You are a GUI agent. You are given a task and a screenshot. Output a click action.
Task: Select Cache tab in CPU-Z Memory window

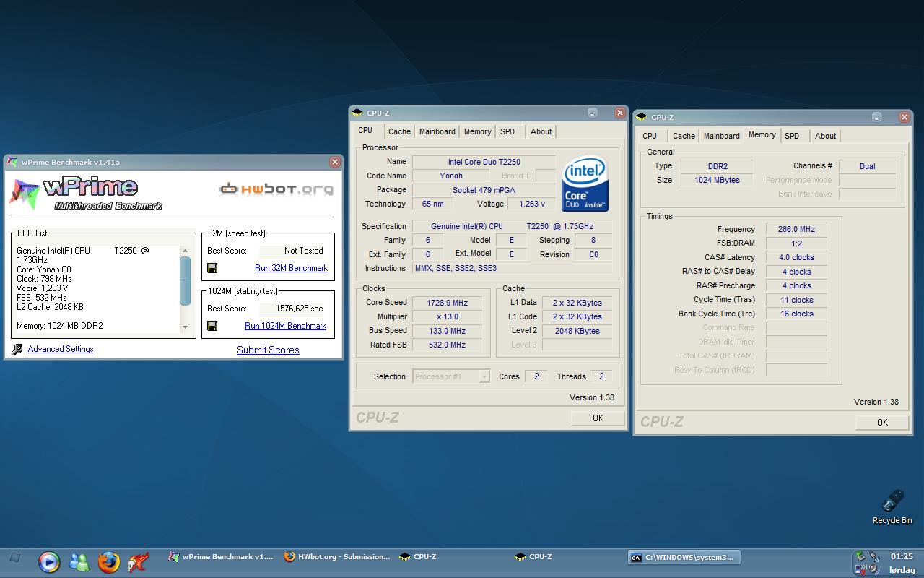point(684,136)
